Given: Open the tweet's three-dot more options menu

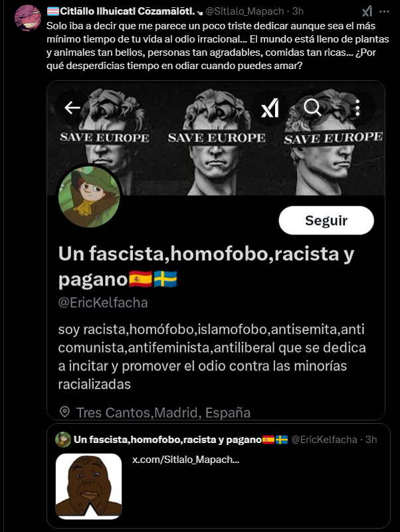Looking at the screenshot, I should 384,11.
